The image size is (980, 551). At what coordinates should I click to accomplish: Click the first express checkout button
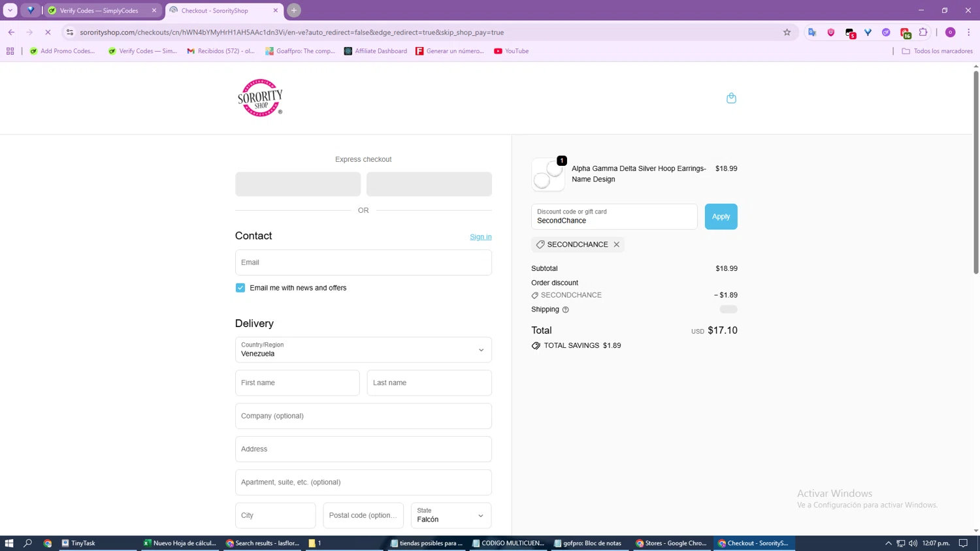coord(298,184)
